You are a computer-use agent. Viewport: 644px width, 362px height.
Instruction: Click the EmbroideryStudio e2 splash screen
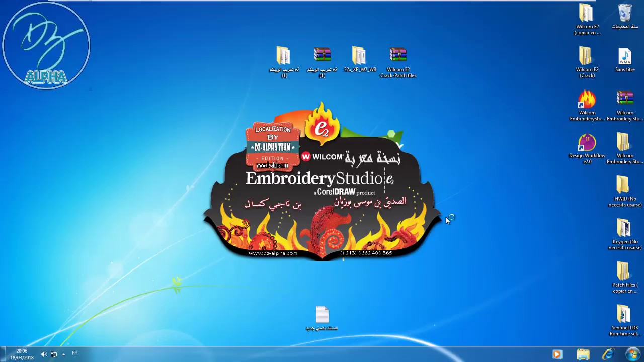322,182
